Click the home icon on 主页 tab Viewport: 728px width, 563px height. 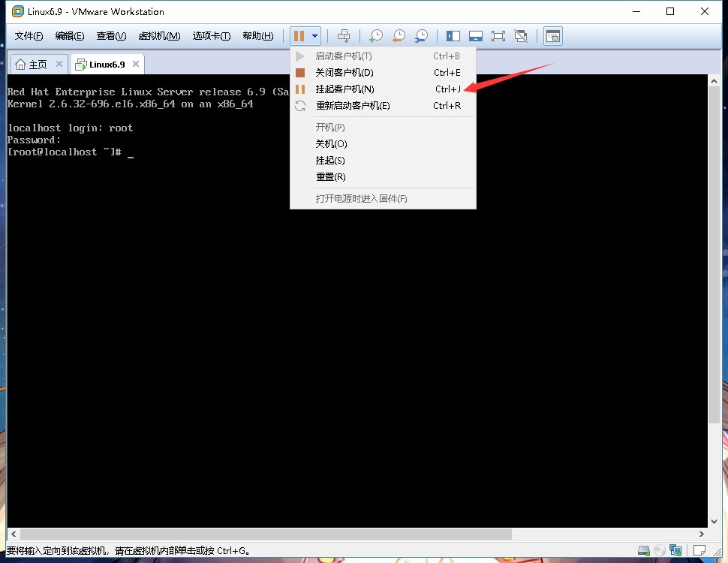click(x=20, y=65)
